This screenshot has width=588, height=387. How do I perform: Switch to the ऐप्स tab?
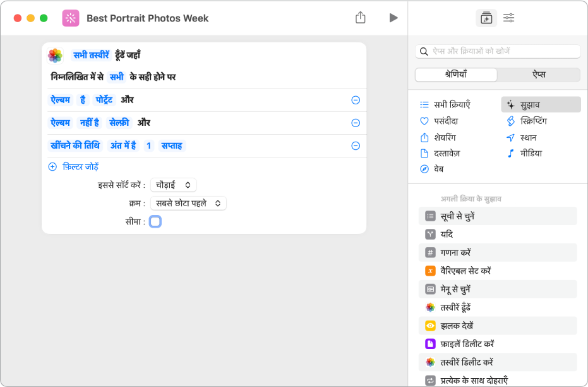[538, 75]
